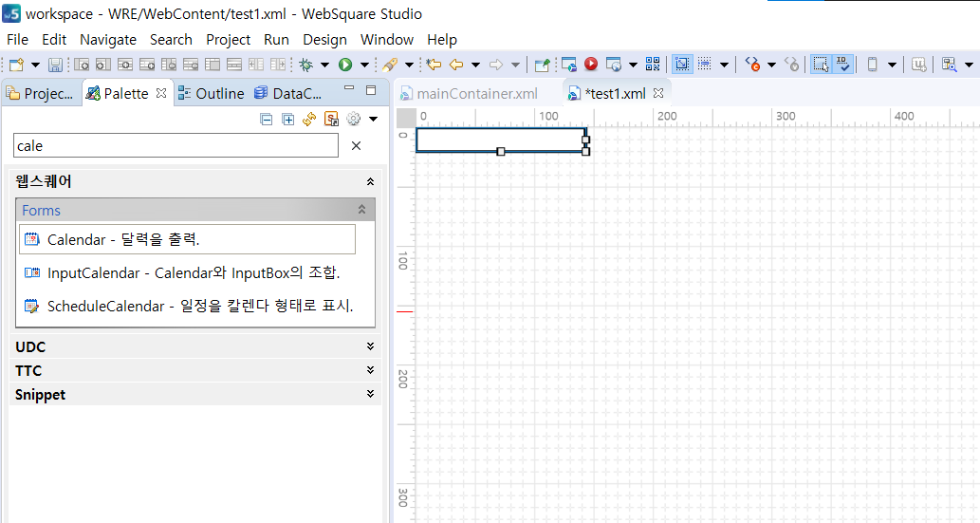Screen dimensions: 980x523
Task: Switch to the DataCollection tab
Action: [288, 93]
